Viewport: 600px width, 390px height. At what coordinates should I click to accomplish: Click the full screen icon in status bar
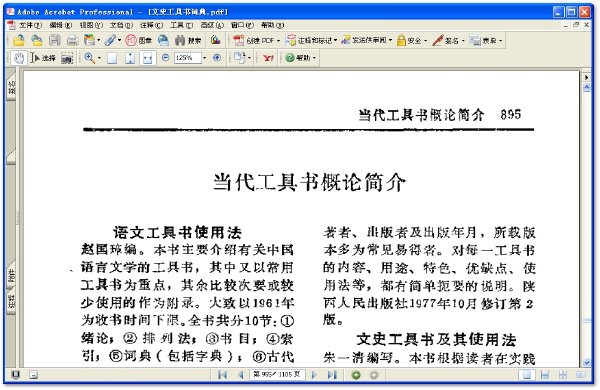[15, 375]
